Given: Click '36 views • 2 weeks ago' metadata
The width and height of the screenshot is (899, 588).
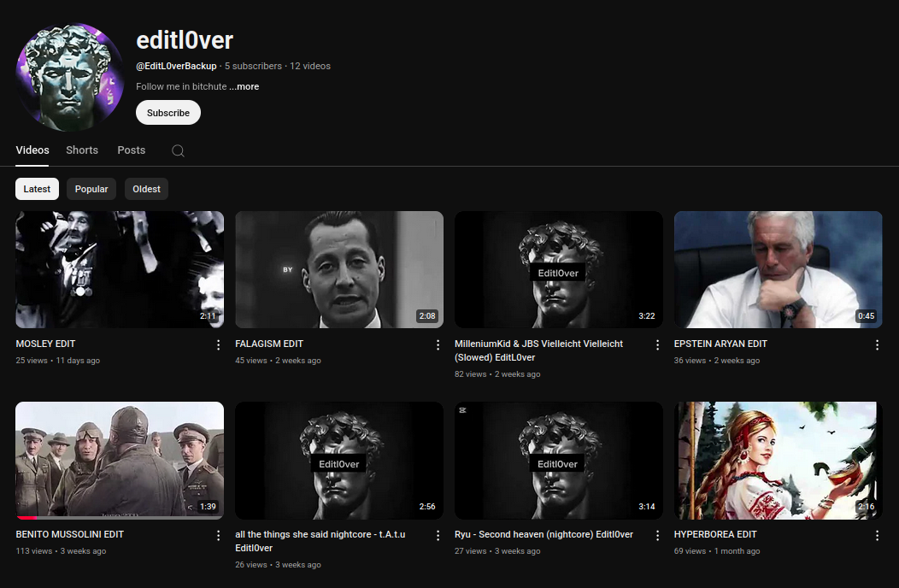Looking at the screenshot, I should pyautogui.click(x=717, y=361).
